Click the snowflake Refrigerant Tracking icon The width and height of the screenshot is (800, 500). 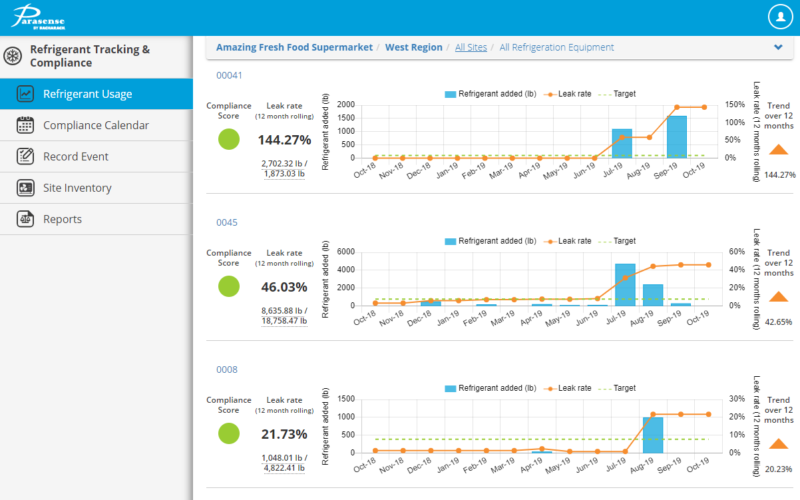point(13,55)
